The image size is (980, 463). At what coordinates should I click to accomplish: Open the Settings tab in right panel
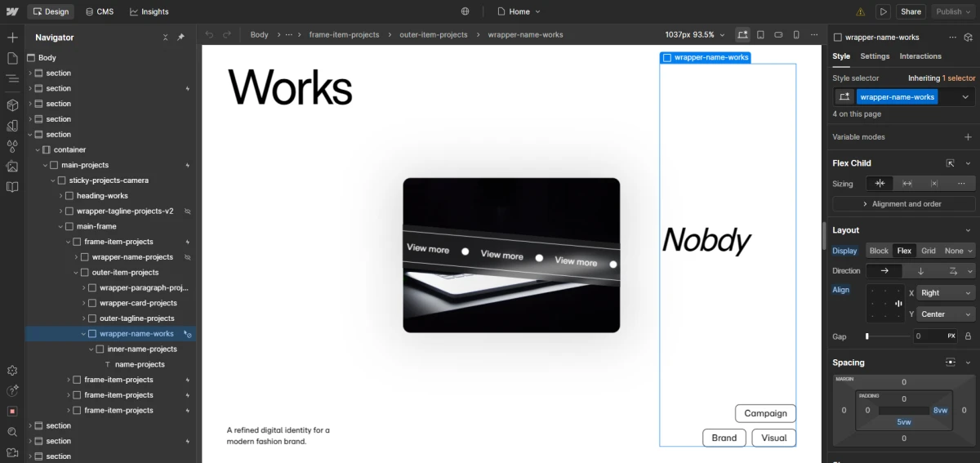point(875,56)
